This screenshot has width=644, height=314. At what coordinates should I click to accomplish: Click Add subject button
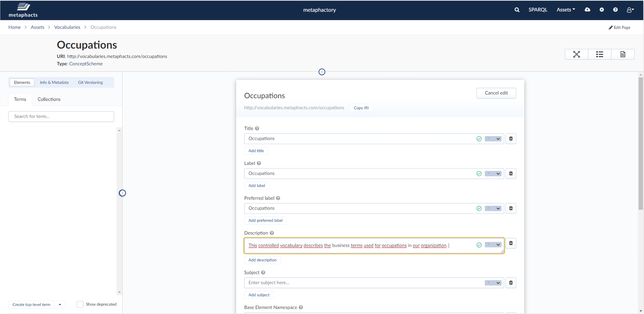[x=259, y=295]
